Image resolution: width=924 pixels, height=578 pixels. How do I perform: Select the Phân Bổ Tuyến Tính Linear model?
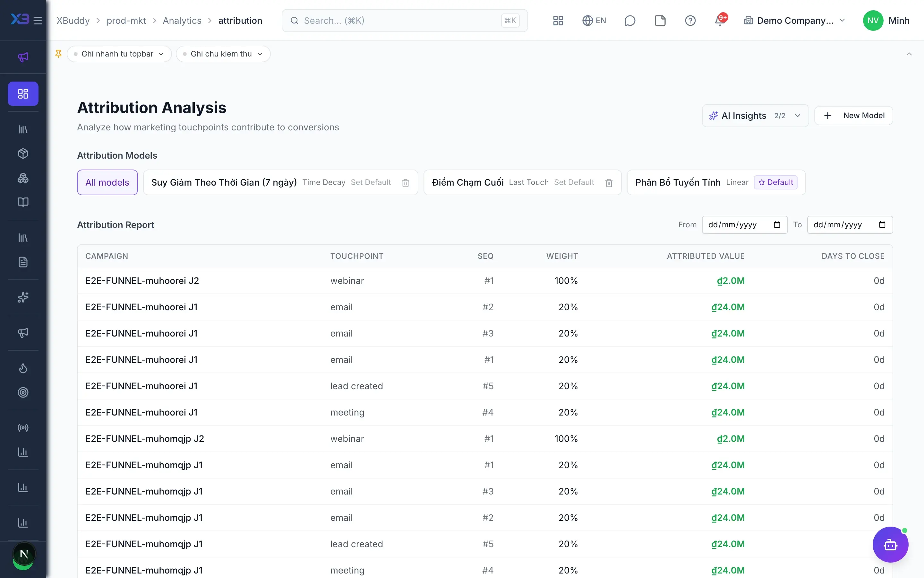[716, 182]
